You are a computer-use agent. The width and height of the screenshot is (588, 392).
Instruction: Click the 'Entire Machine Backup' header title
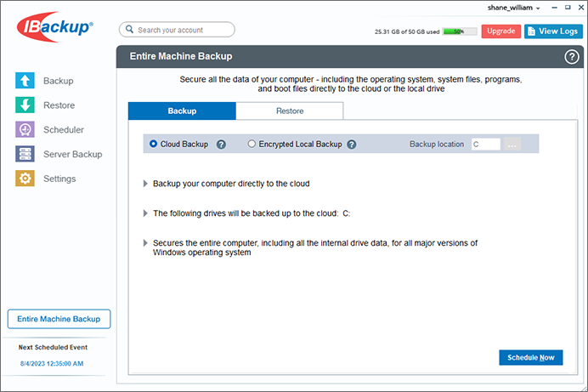coord(181,56)
